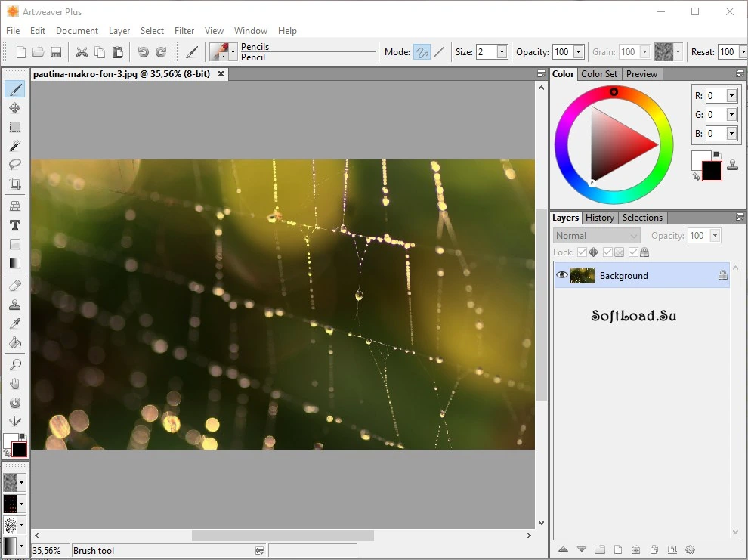
Task: Click inside the saturation triangle
Action: (615, 144)
